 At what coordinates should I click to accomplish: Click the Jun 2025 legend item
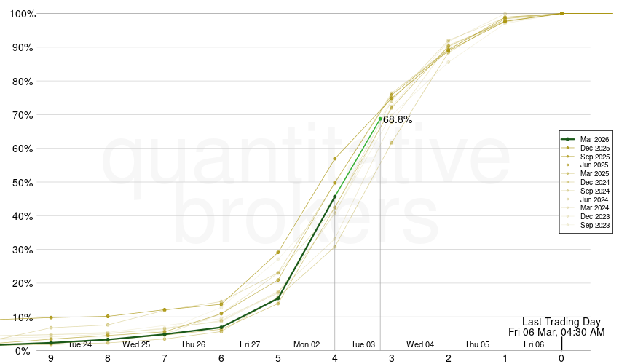click(x=594, y=165)
